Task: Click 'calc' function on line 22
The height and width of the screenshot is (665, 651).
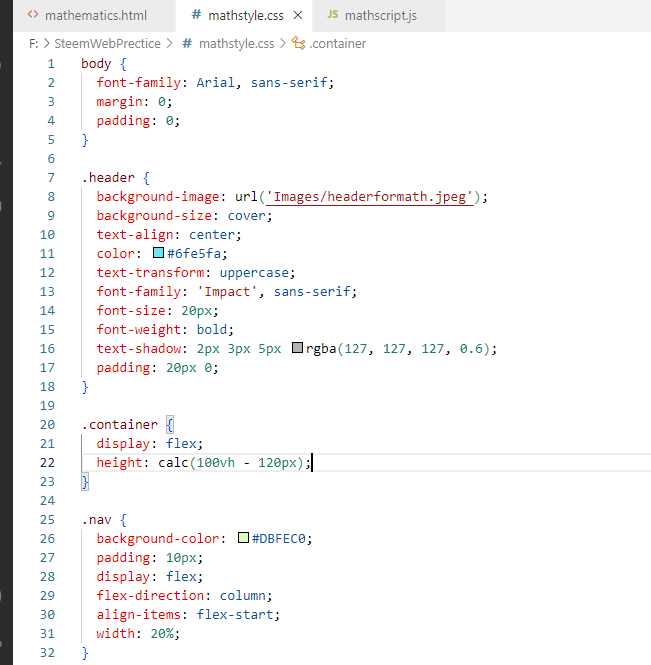Action: click(173, 462)
